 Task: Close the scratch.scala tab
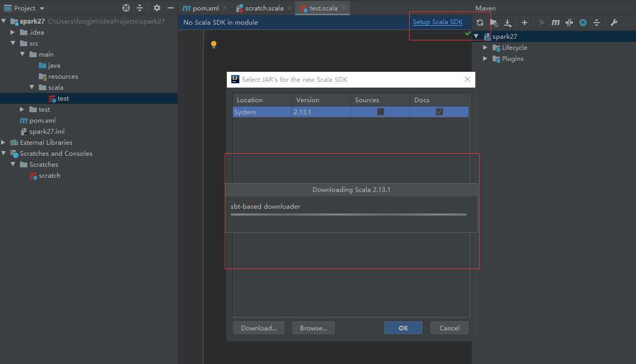point(289,8)
